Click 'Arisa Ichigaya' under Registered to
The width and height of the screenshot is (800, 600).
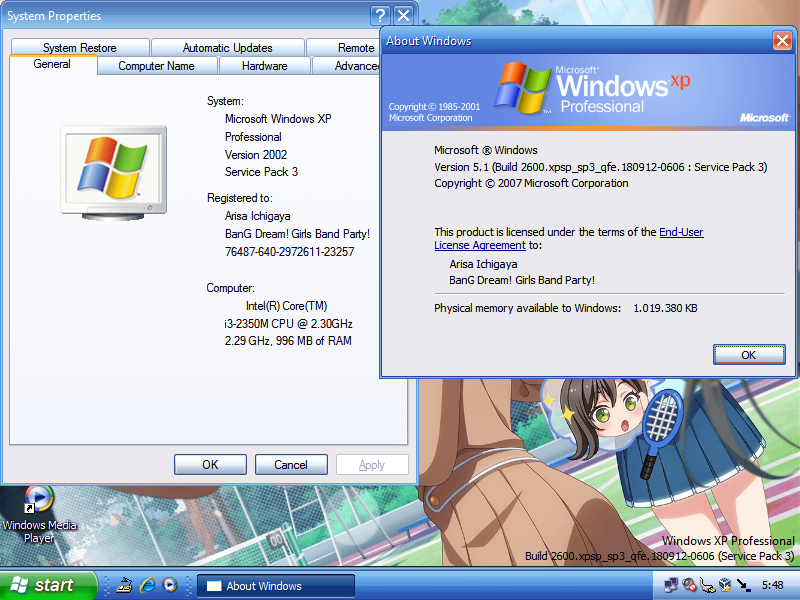point(258,216)
